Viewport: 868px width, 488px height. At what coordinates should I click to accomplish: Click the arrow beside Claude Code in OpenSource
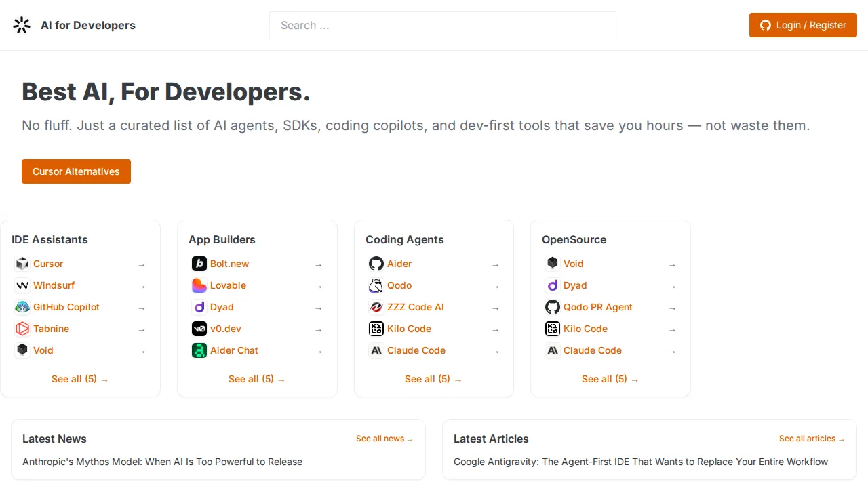pos(673,352)
